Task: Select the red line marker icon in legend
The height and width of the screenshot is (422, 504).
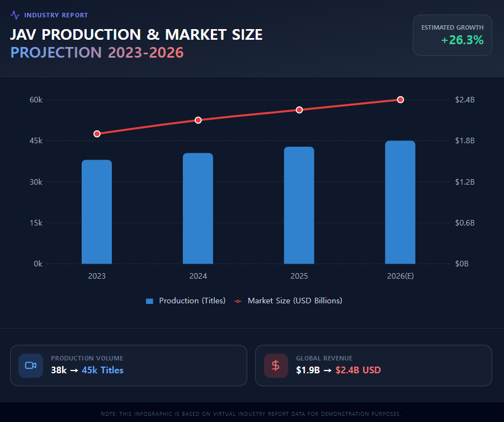Action: click(237, 301)
